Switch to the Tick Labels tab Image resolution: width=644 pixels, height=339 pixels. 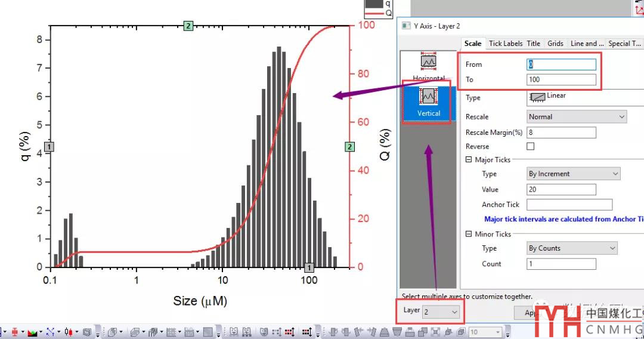pyautogui.click(x=506, y=43)
